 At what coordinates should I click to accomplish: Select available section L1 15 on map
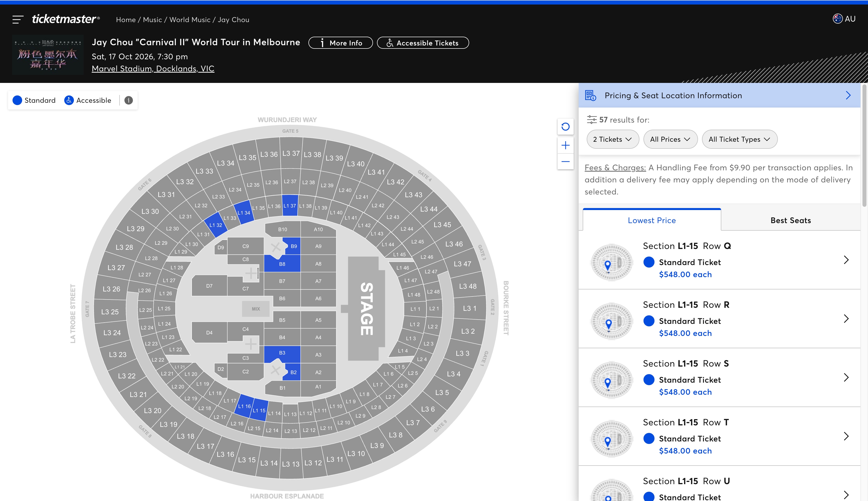pos(259,410)
